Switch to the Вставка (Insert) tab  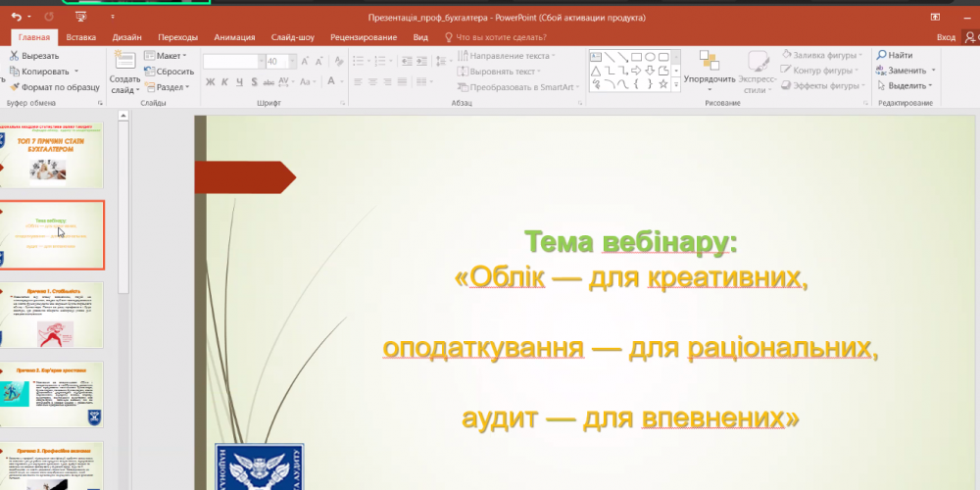tap(81, 37)
